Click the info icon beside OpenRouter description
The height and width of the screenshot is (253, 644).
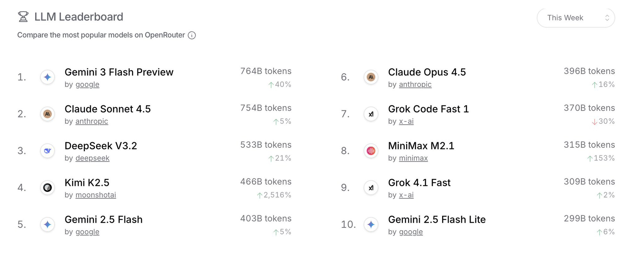pos(192,35)
